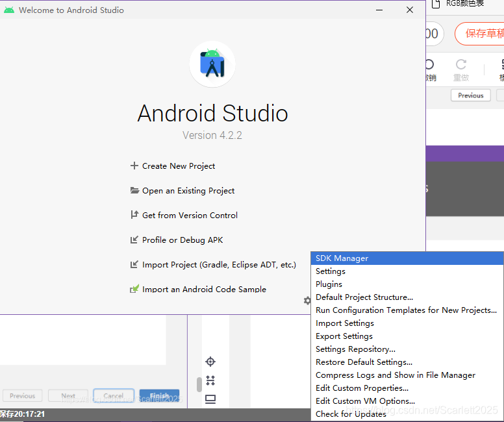Image resolution: width=504 pixels, height=422 pixels.
Task: Click the monitor screen icon at the bottom
Action: [x=210, y=399]
